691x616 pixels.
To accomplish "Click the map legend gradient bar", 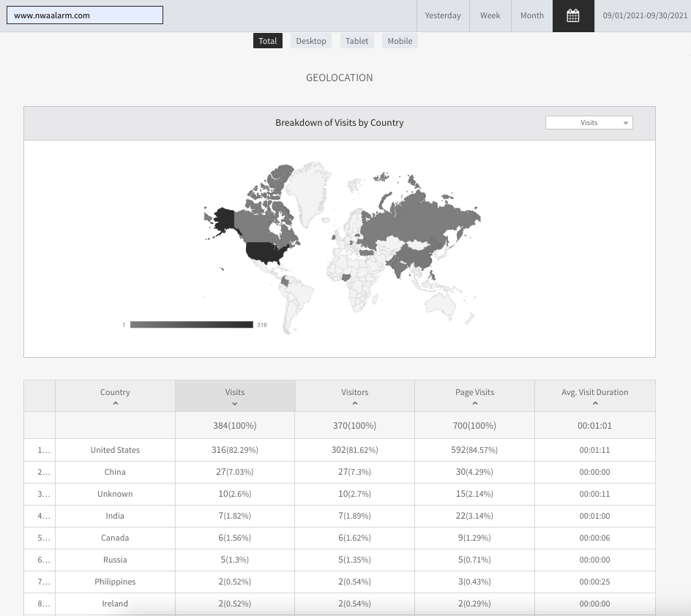I will pyautogui.click(x=191, y=324).
